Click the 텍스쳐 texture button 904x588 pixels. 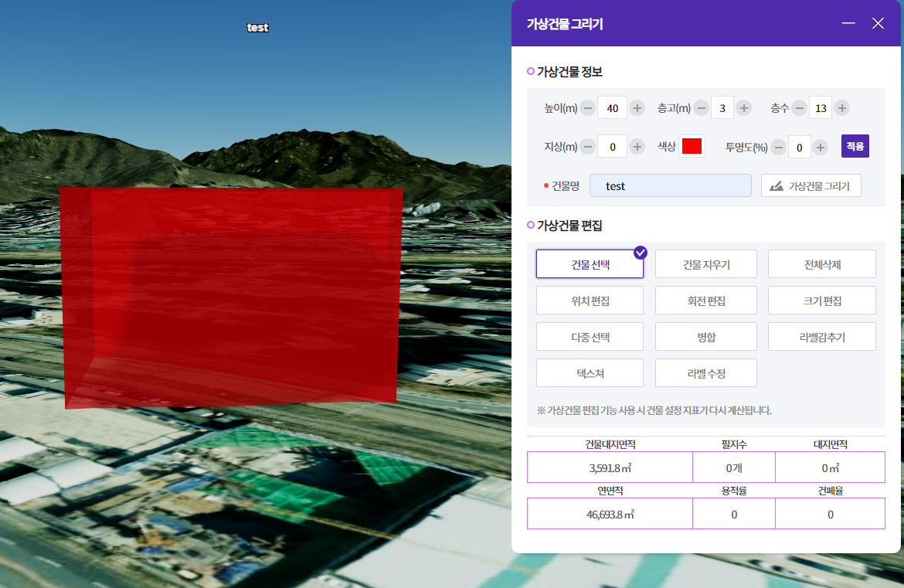tap(590, 373)
